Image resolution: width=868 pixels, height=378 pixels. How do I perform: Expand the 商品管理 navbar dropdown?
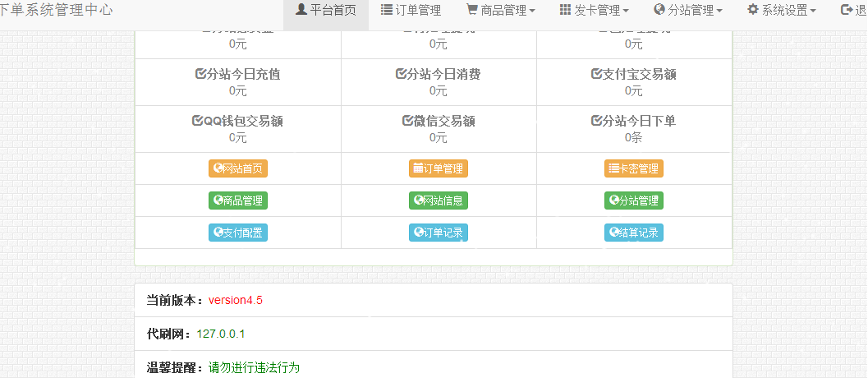point(501,11)
